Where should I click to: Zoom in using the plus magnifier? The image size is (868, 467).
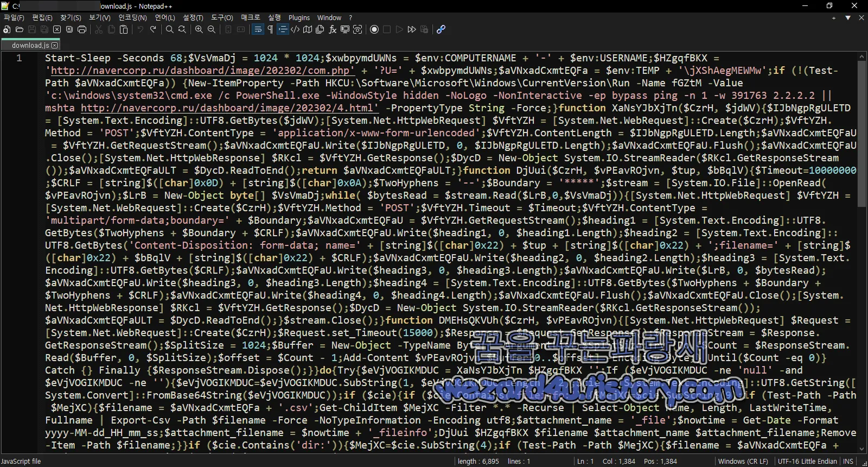(199, 29)
